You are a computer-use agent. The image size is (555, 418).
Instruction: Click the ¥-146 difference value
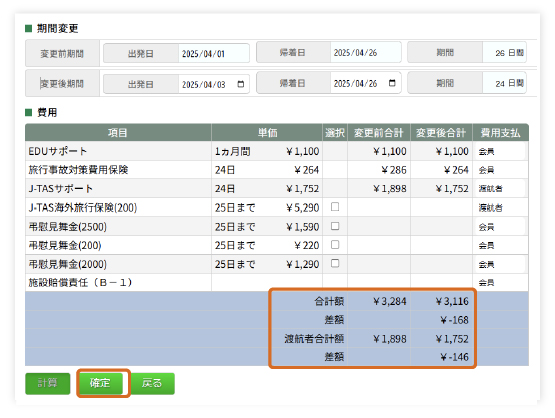(454, 357)
